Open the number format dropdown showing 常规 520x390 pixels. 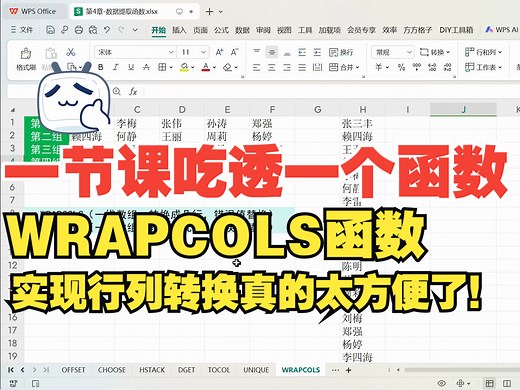pos(409,52)
